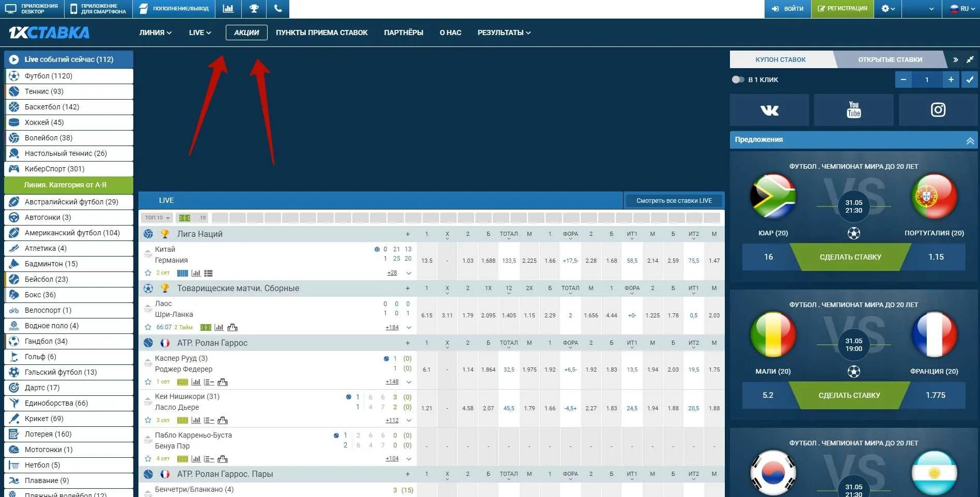Collapse the bet slip with double-arrow icon
Viewport: 980px width, 497px height.
coord(955,60)
